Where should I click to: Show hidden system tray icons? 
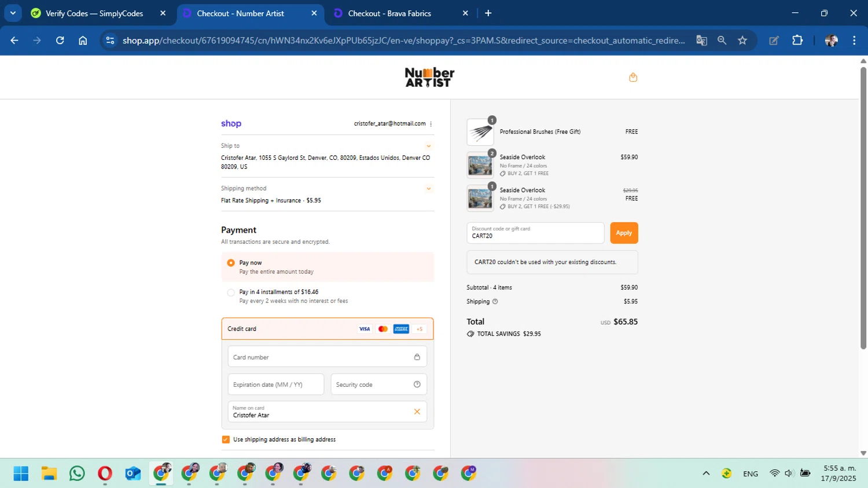pyautogui.click(x=706, y=474)
